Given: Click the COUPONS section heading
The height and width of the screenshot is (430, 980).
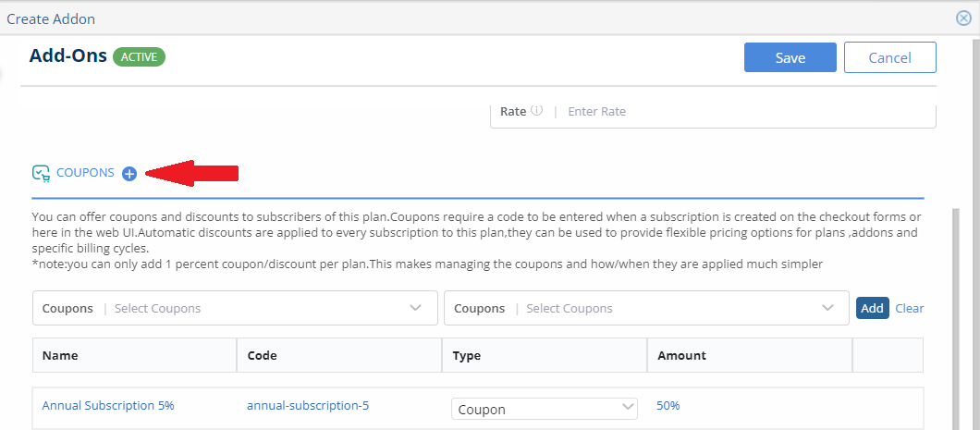Looking at the screenshot, I should (86, 173).
